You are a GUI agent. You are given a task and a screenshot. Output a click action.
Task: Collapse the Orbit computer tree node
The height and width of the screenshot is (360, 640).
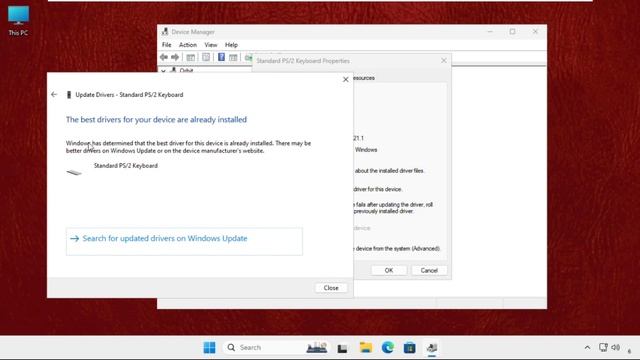click(x=163, y=71)
